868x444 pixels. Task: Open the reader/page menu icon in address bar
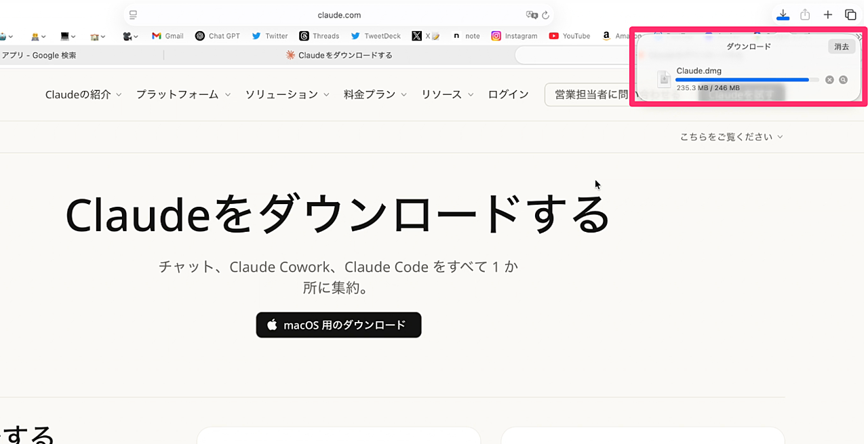coord(133,15)
